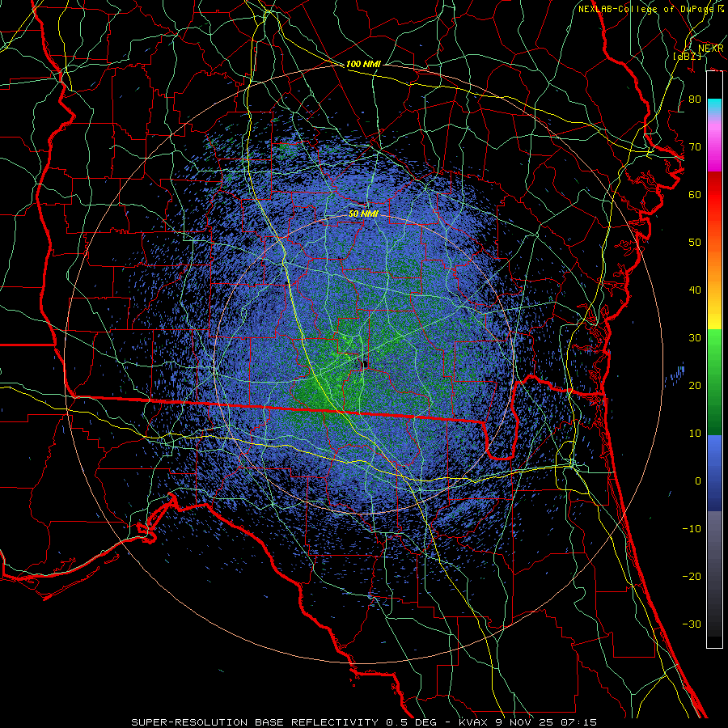This screenshot has width=728, height=728.
Task: Click the '50 NMI' range ring label
Action: coord(363,214)
